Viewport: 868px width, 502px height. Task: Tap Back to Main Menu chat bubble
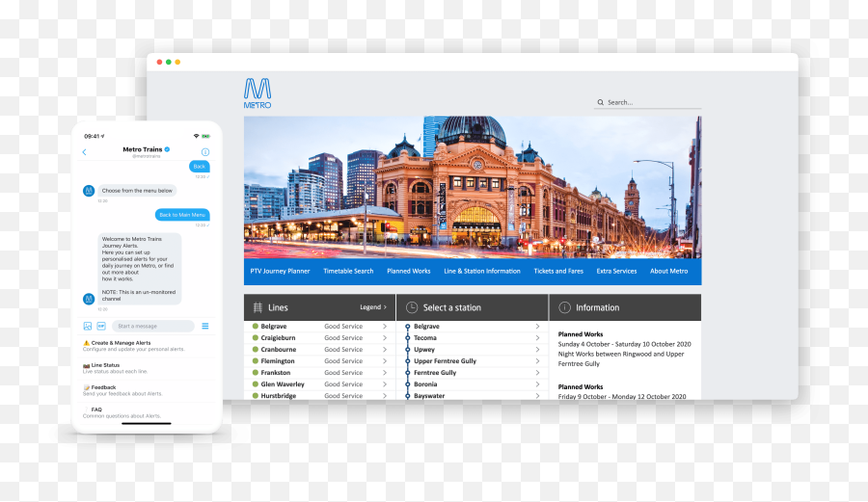pyautogui.click(x=182, y=215)
